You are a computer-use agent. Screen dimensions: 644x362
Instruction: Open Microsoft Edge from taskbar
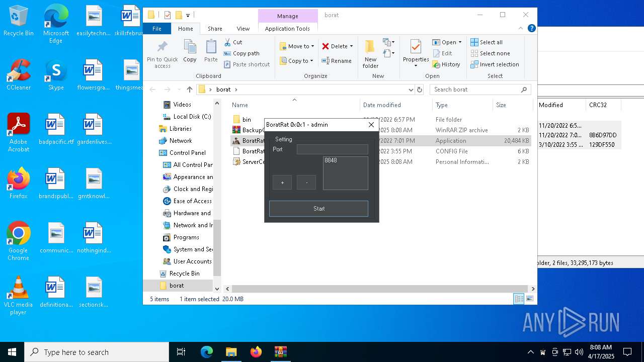207,352
